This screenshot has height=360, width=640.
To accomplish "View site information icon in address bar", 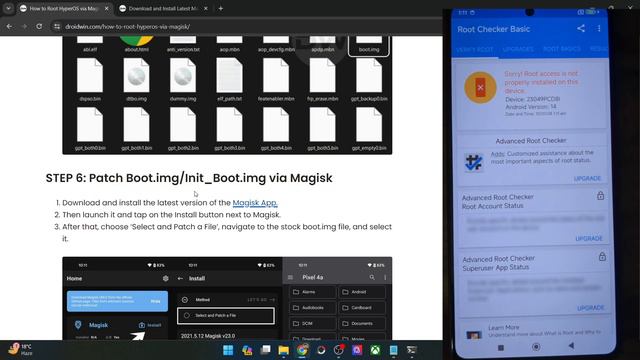I will pos(57,27).
